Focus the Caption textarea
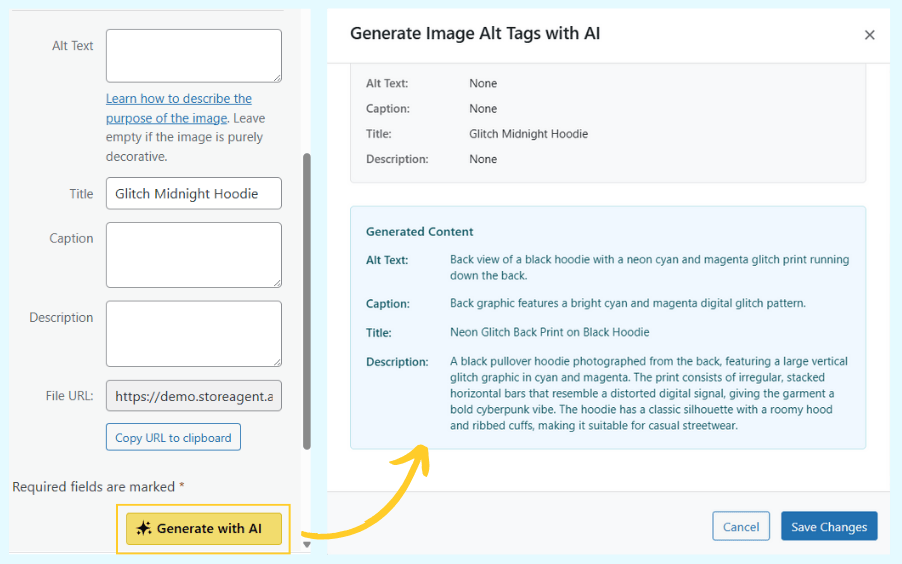This screenshot has height=564, width=902. point(193,254)
